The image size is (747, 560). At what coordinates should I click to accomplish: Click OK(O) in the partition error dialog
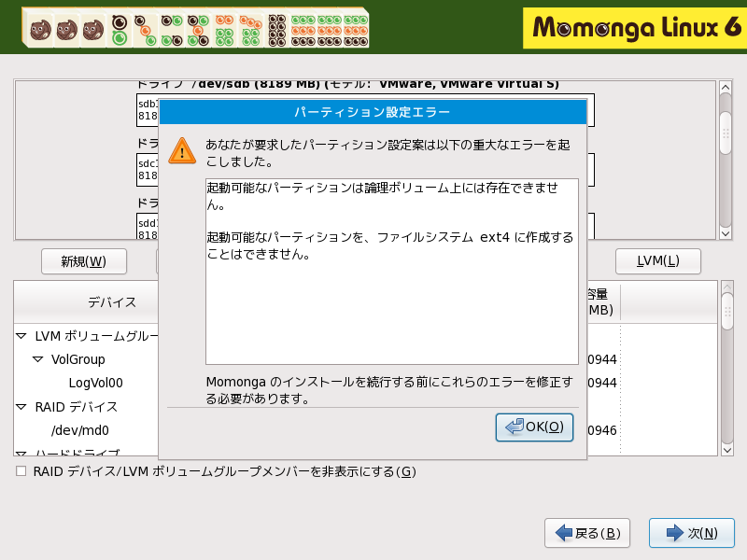pyautogui.click(x=534, y=427)
